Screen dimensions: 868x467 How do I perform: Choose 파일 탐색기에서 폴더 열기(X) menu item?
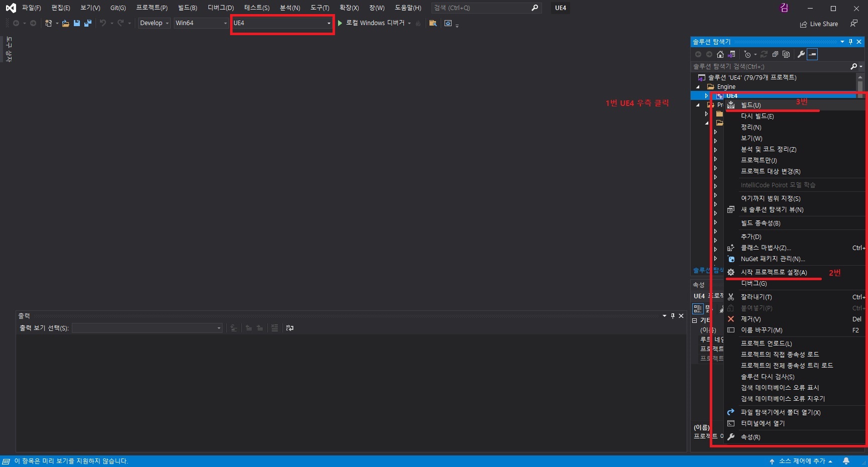(794, 412)
